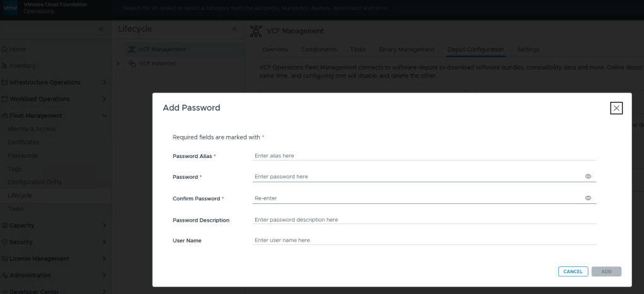The width and height of the screenshot is (644, 294).
Task: Collapse the Fleet Management section
Action: [105, 115]
